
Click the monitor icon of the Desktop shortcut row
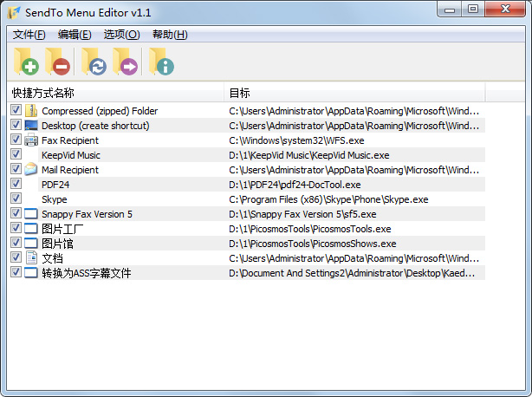(x=31, y=125)
